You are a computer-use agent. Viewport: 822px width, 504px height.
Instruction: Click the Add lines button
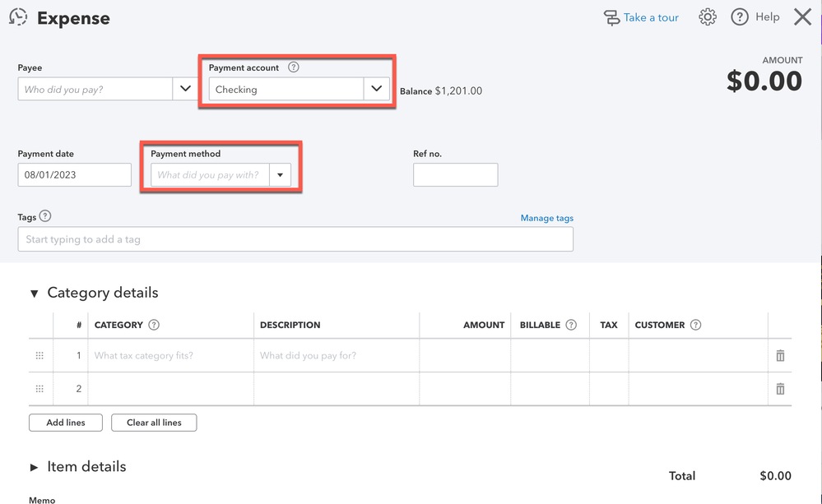coord(66,423)
